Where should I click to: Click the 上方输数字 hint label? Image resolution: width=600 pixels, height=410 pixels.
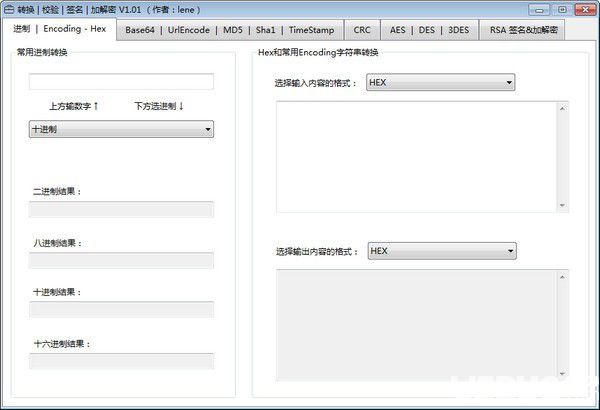click(73, 106)
